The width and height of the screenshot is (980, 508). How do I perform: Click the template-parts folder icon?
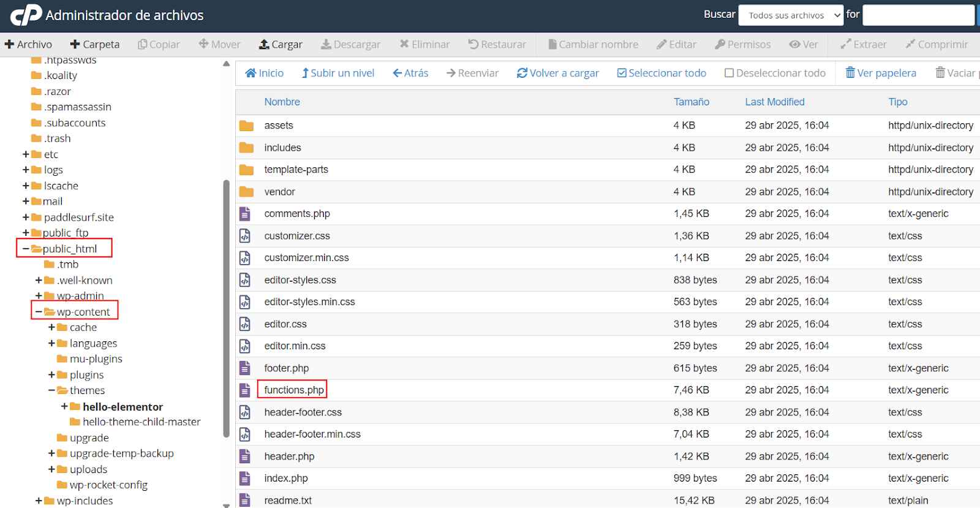point(246,170)
